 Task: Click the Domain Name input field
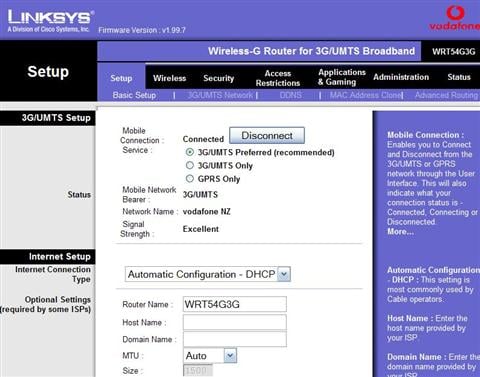(x=235, y=339)
